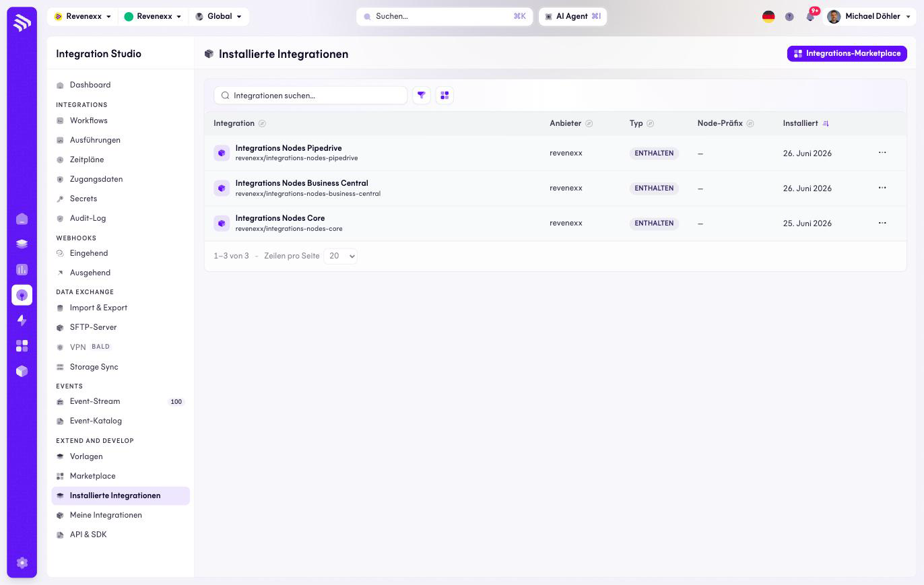The height and width of the screenshot is (585, 924).
Task: Open the Michael Döhler account menu
Action: tap(869, 17)
